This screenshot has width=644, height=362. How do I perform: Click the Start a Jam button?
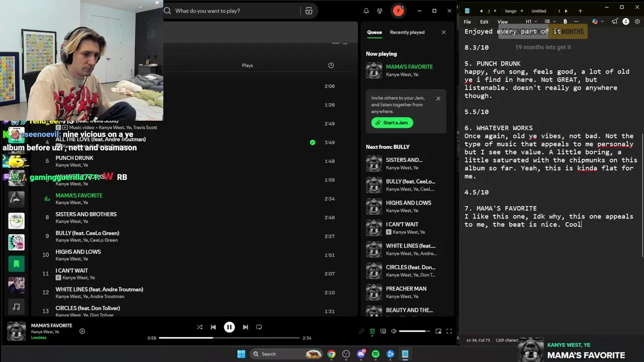[392, 123]
